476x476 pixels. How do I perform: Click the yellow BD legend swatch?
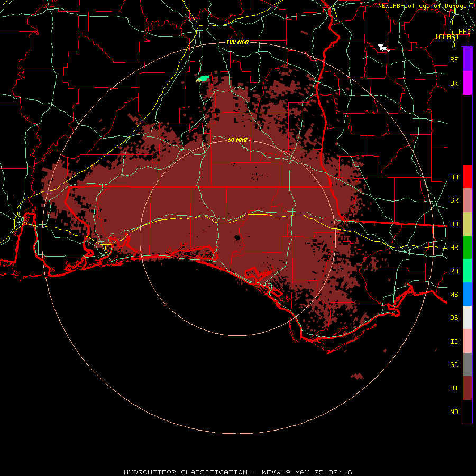pyautogui.click(x=467, y=224)
